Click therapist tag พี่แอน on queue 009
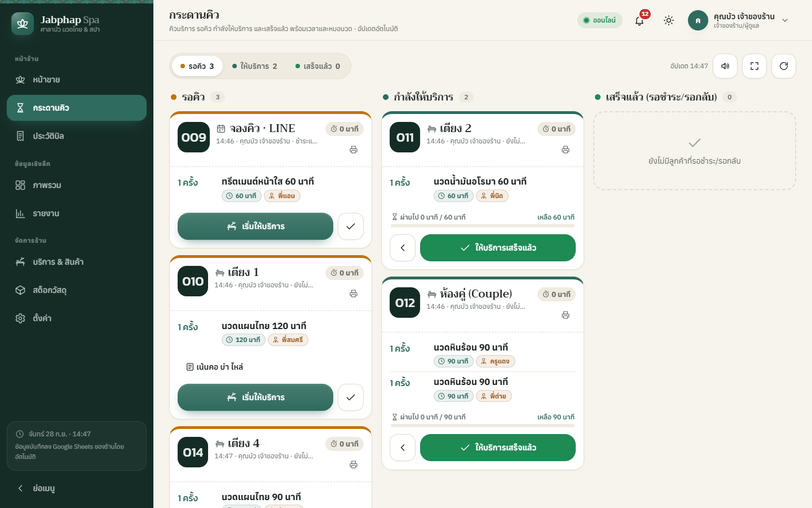 (x=282, y=196)
